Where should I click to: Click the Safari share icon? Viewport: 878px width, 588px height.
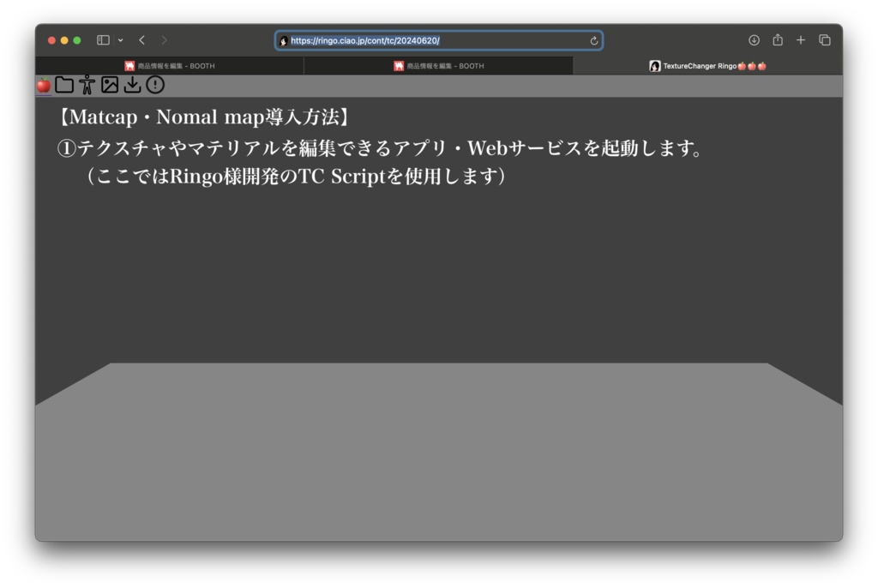pyautogui.click(x=778, y=39)
